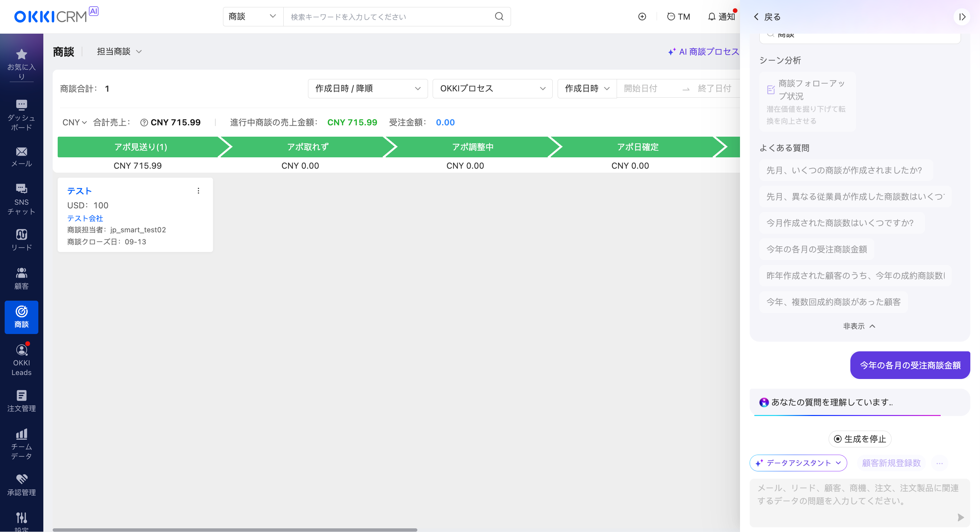Image resolution: width=980 pixels, height=532 pixels.
Task: Click the 生成を停止 button
Action: [860, 439]
